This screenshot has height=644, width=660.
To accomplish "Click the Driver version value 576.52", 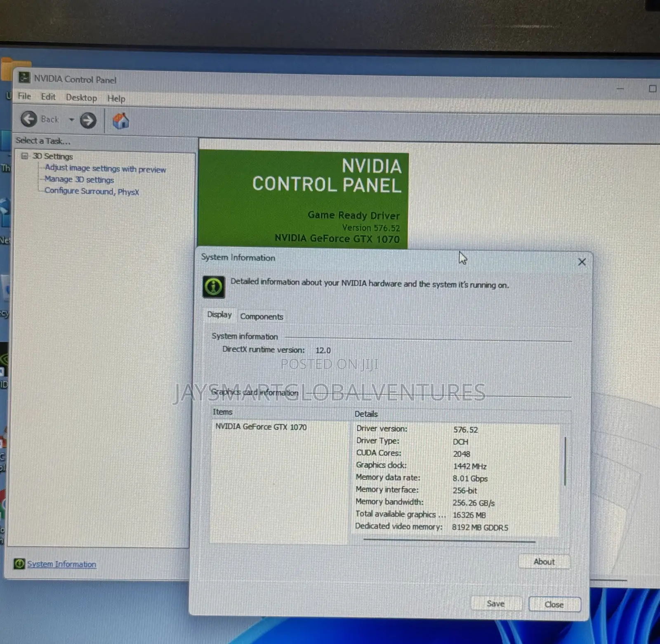I will click(466, 429).
